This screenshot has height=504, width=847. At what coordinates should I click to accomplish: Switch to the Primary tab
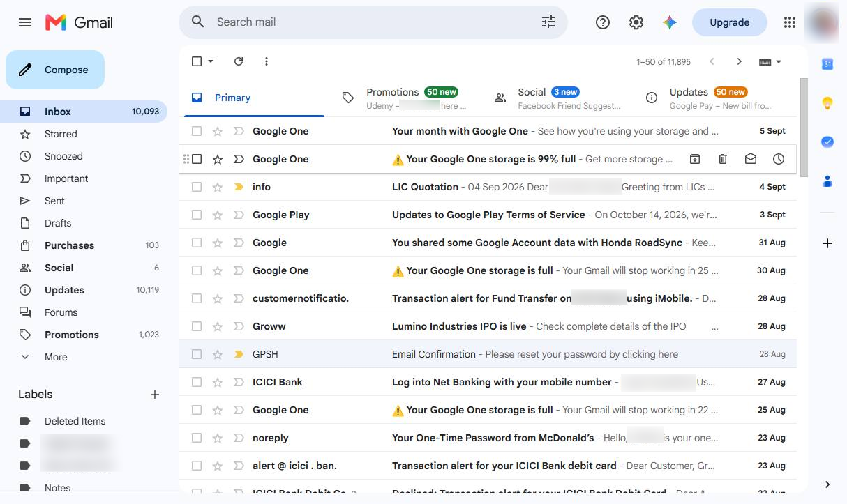(254, 98)
